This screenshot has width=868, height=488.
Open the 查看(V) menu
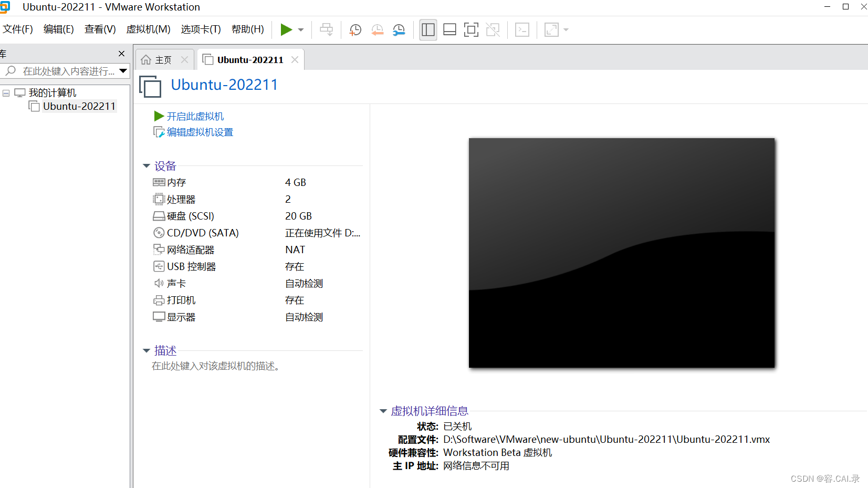(100, 29)
